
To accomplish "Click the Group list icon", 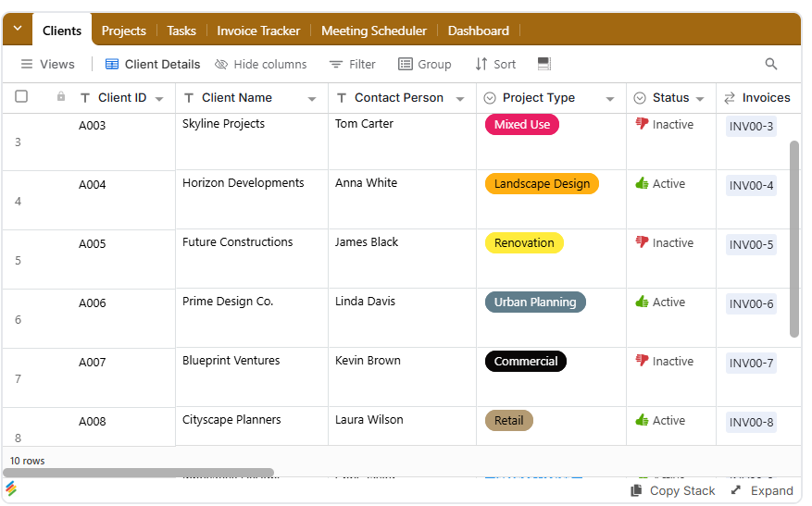I will pos(405,64).
